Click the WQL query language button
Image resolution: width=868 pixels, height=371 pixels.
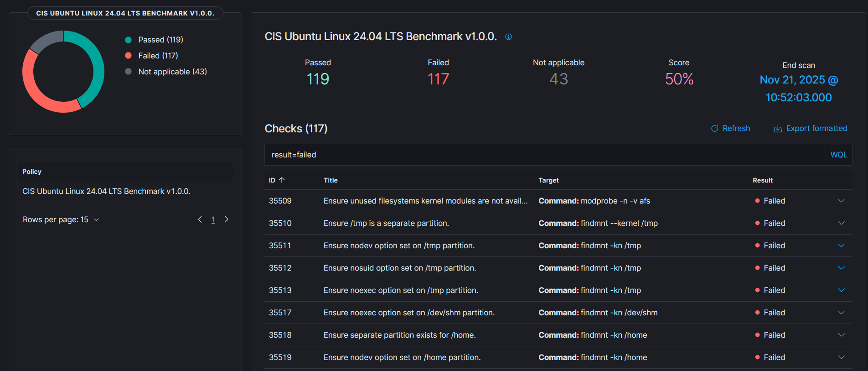point(838,155)
